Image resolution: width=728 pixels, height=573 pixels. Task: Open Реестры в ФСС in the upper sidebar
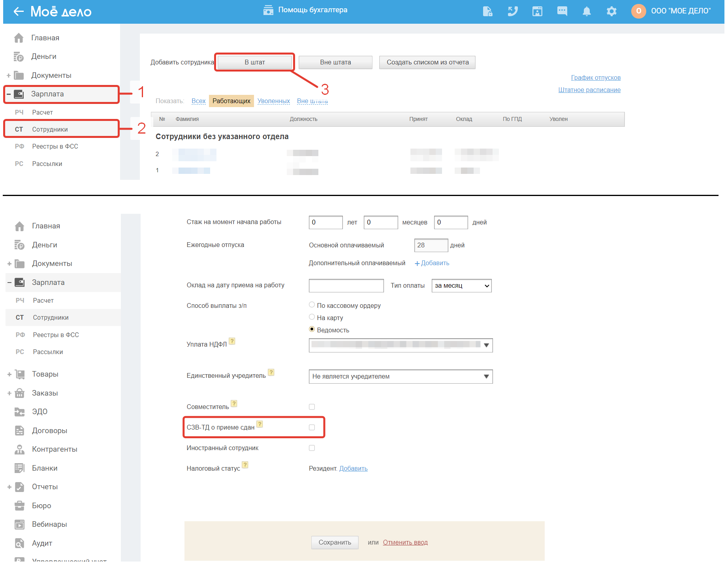pyautogui.click(x=55, y=147)
